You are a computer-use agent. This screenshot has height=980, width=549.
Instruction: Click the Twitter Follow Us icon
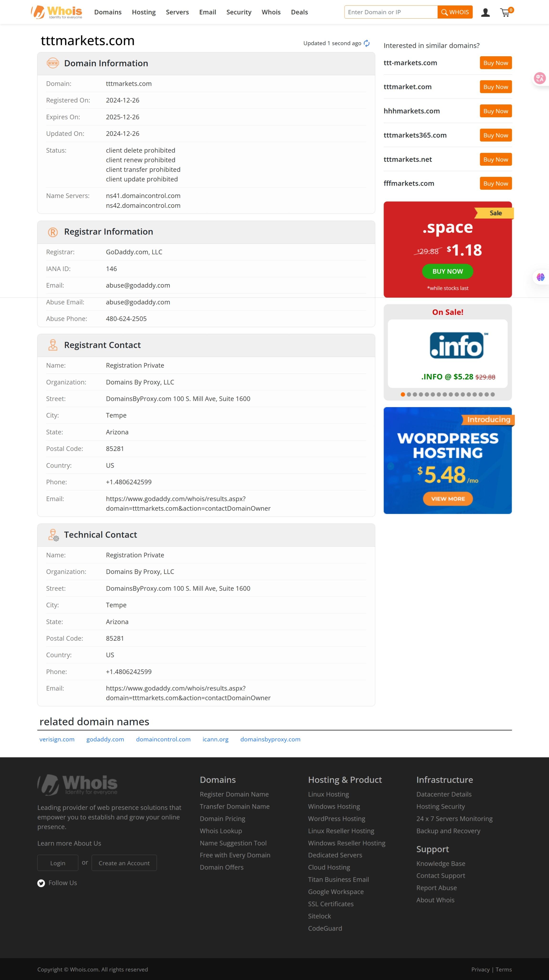tap(41, 883)
